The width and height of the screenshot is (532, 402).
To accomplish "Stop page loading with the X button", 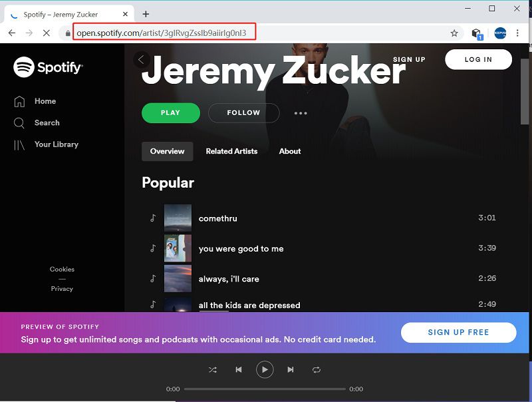I will coord(47,33).
